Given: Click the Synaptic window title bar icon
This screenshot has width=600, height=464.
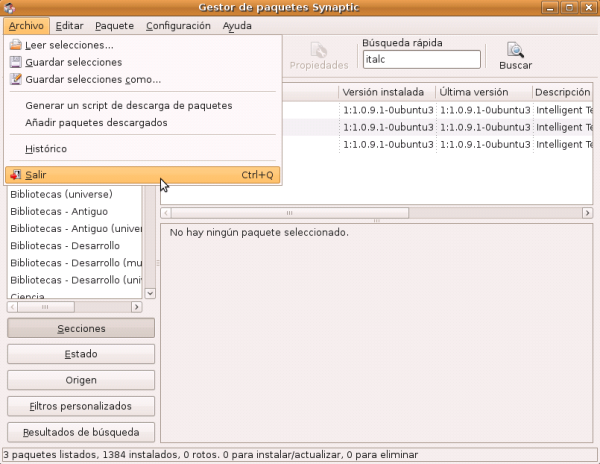Looking at the screenshot, I should point(11,8).
